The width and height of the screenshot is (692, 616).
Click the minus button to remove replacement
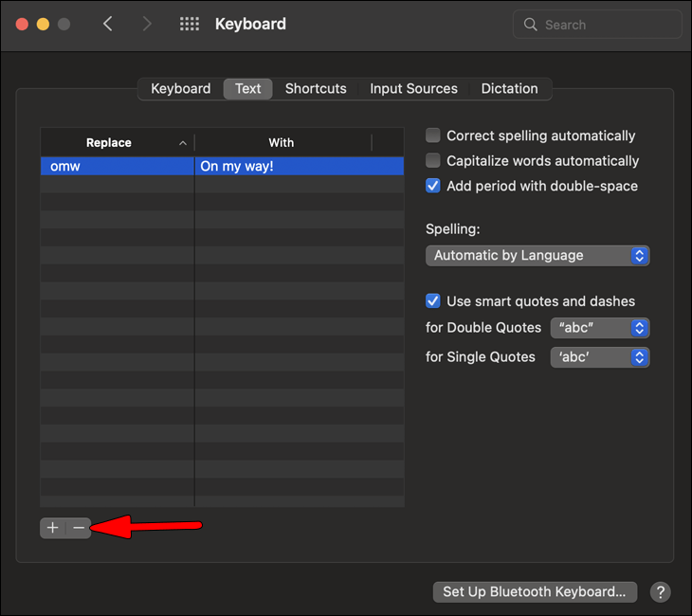click(79, 528)
